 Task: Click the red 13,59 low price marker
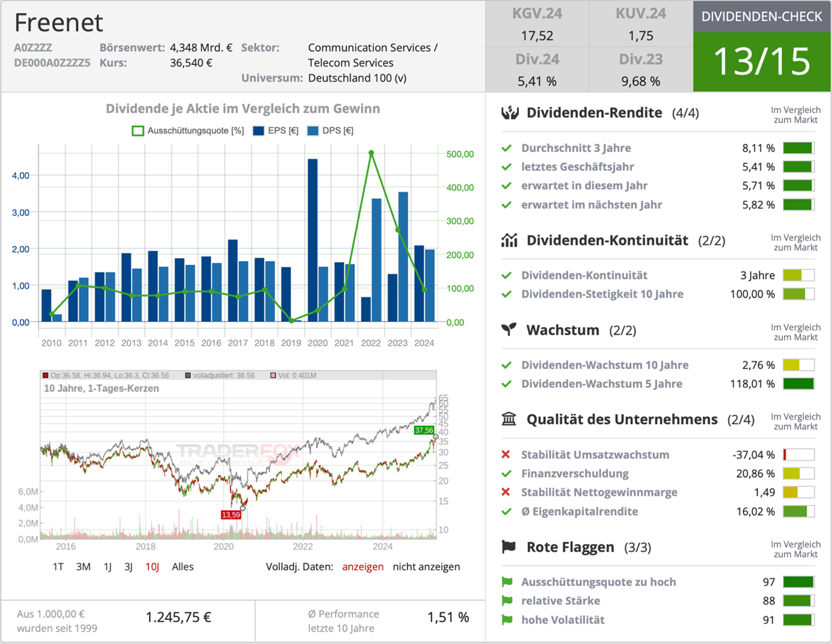231,515
